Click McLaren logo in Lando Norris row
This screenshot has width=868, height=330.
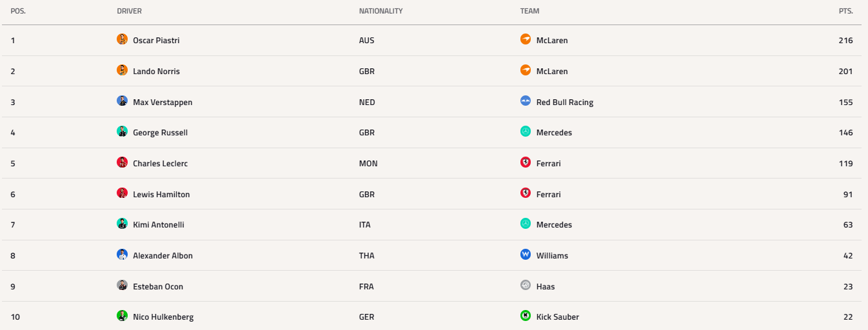click(526, 70)
